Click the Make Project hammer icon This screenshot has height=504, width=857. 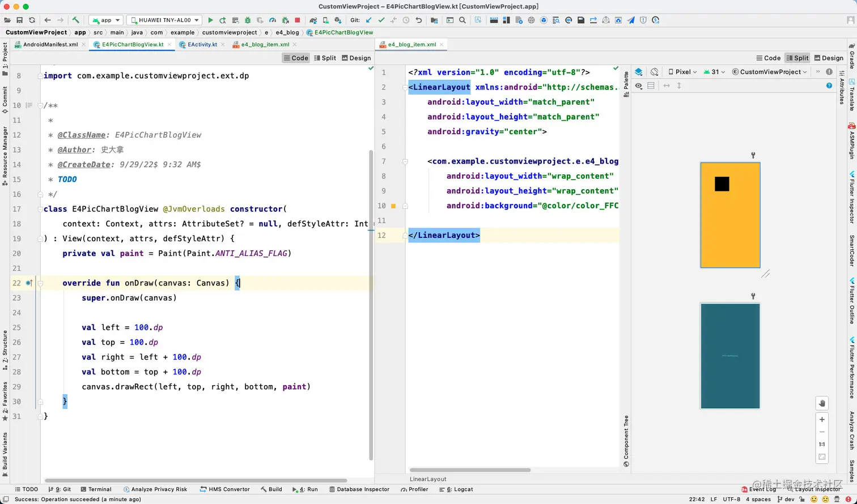coord(75,20)
